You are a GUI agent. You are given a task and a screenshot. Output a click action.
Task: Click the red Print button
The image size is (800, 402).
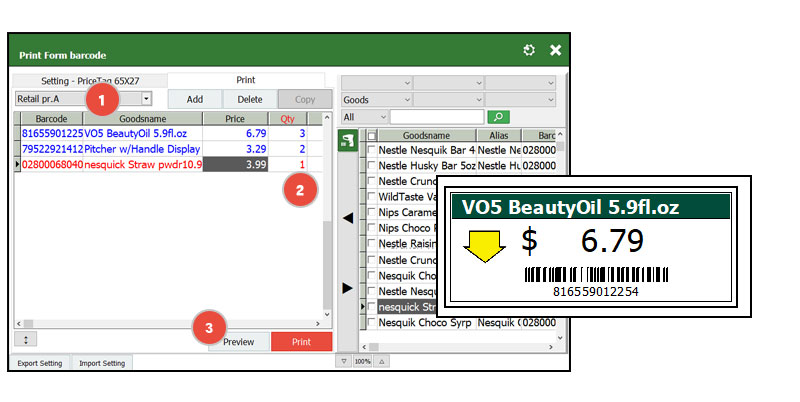(x=301, y=342)
